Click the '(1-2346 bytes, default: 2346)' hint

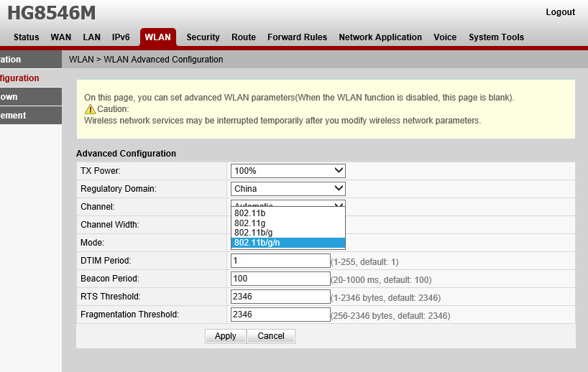click(385, 298)
